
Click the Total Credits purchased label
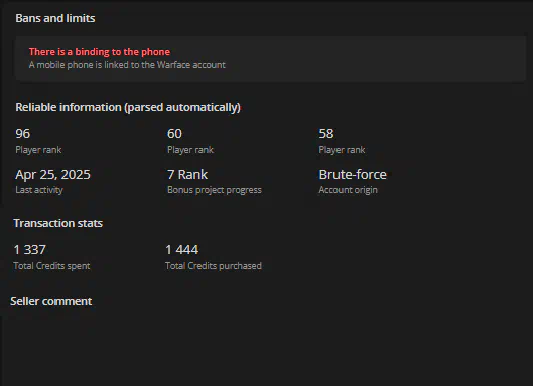[213, 266]
